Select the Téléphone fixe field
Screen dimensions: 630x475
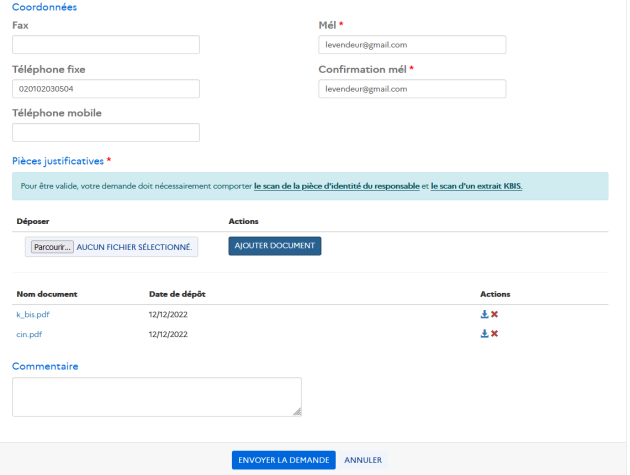click(106, 89)
